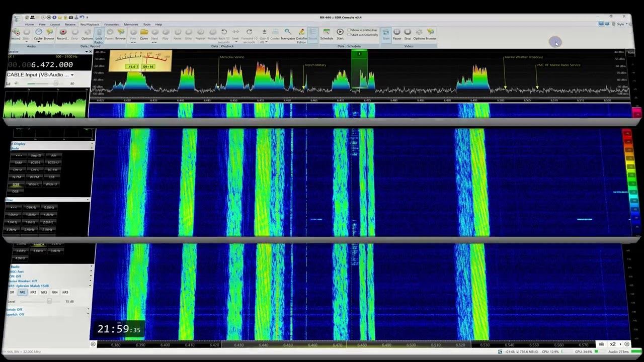The image size is (644, 362).
Task: Select AM demodulation mode
Action: point(54,155)
